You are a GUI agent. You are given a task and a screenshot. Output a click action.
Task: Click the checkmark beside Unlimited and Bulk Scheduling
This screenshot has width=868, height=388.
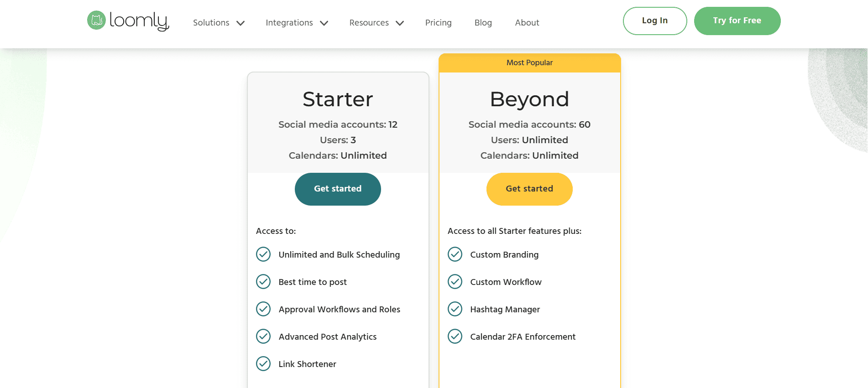(x=263, y=254)
